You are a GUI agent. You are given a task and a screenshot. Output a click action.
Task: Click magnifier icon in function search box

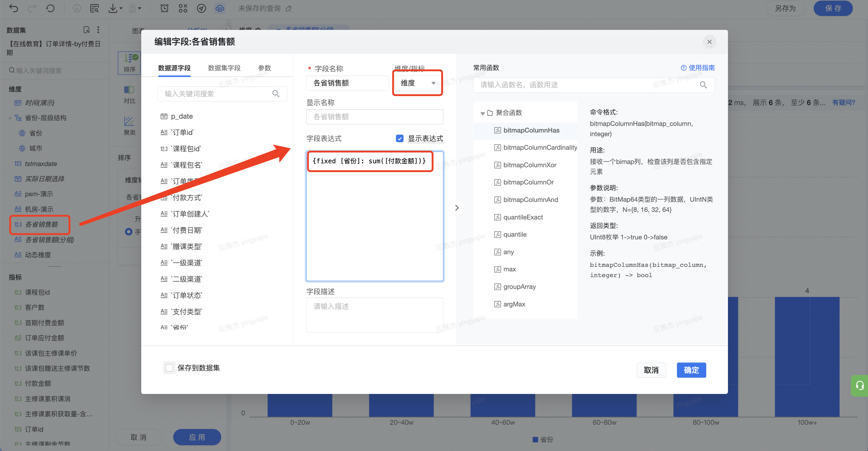(x=703, y=85)
